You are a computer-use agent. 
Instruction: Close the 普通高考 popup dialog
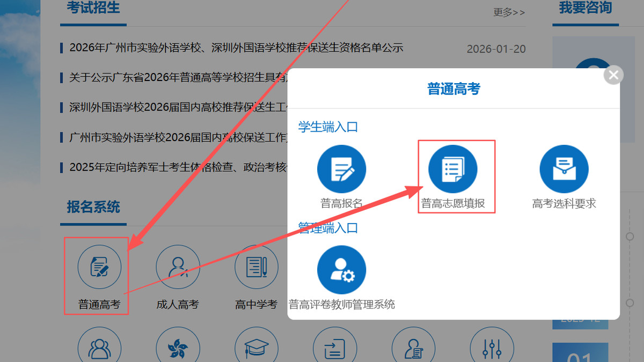(x=613, y=75)
